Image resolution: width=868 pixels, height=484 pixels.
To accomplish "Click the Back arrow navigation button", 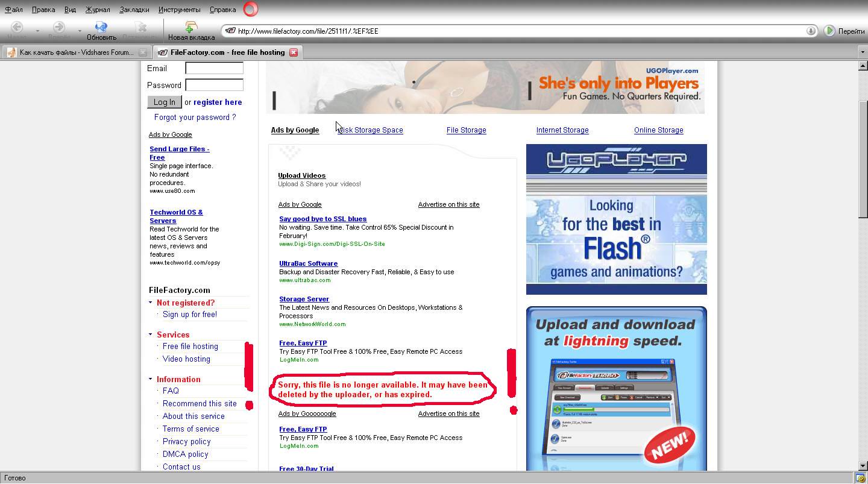I will pyautogui.click(x=17, y=27).
